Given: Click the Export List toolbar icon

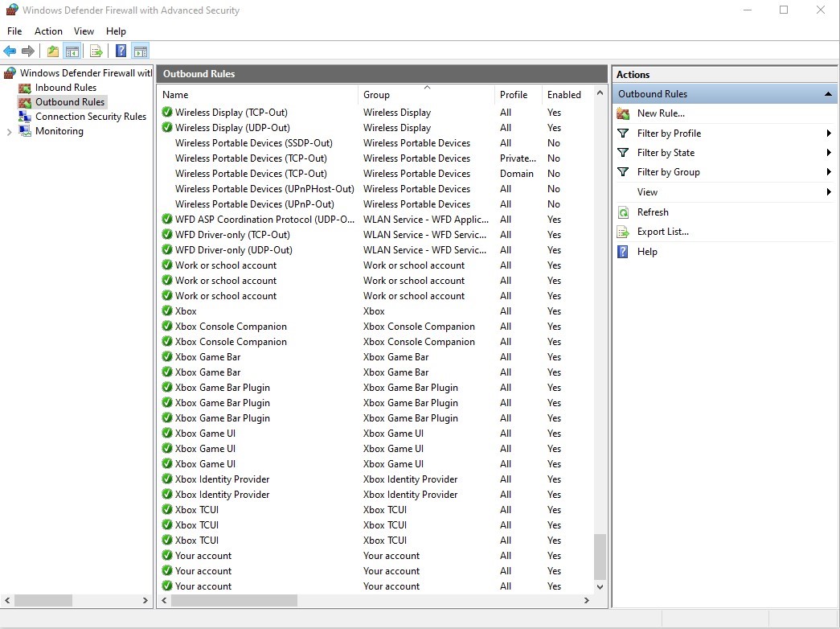Looking at the screenshot, I should 96,51.
